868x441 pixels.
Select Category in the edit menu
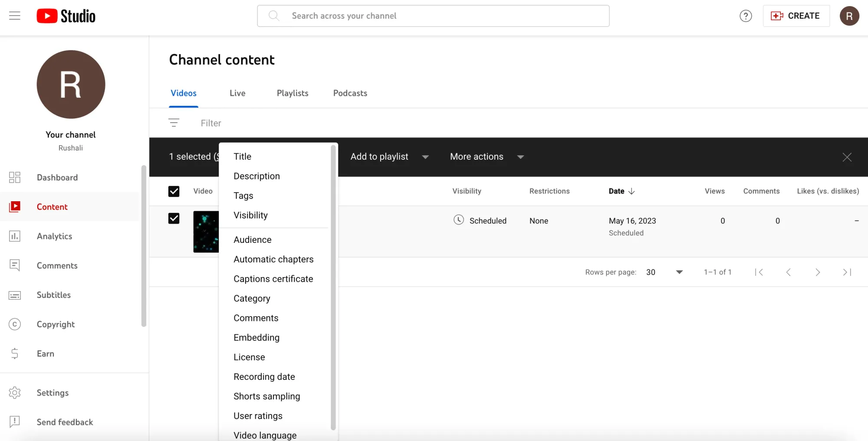[x=252, y=298]
